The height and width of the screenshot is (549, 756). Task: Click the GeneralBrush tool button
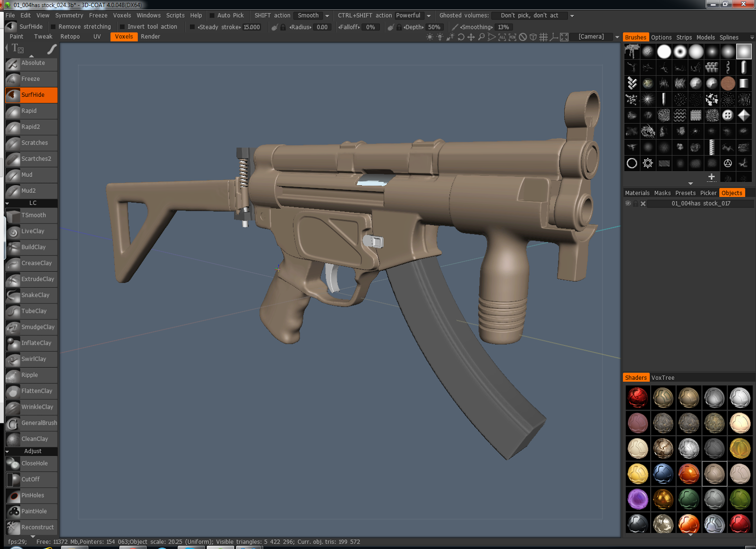[x=31, y=423]
